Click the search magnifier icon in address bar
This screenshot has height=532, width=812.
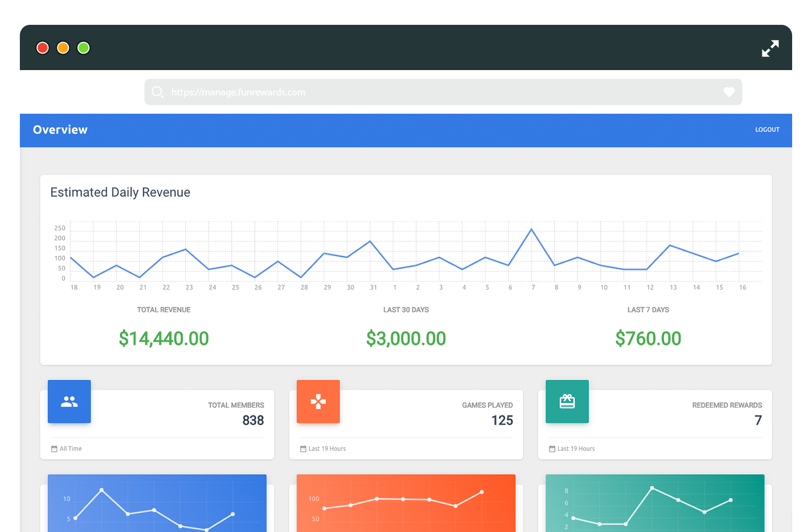[x=157, y=92]
